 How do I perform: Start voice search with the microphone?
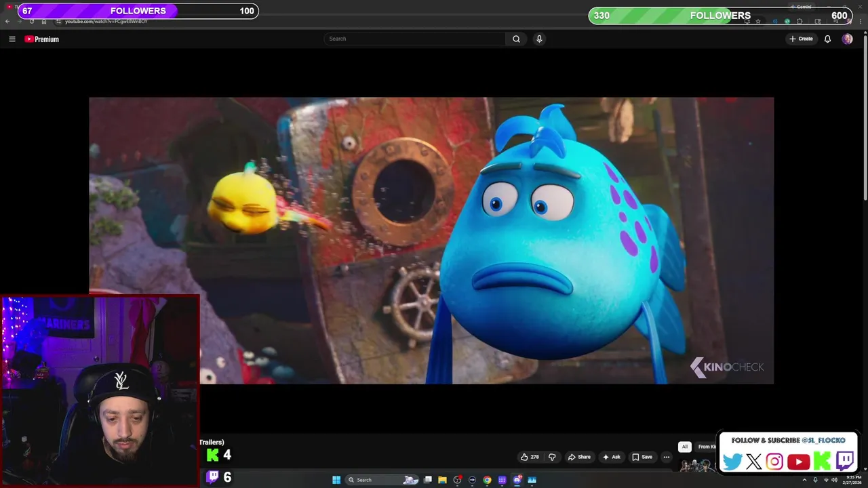point(539,39)
